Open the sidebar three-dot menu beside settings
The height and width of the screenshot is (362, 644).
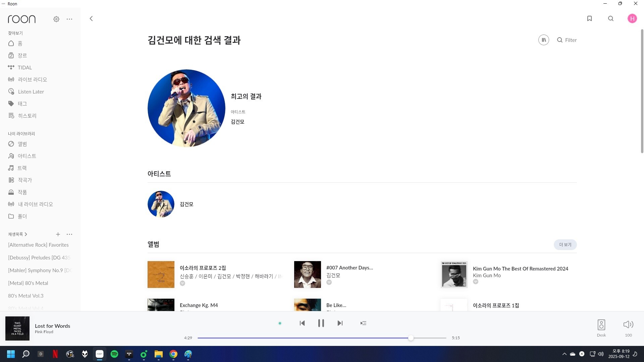point(69,19)
